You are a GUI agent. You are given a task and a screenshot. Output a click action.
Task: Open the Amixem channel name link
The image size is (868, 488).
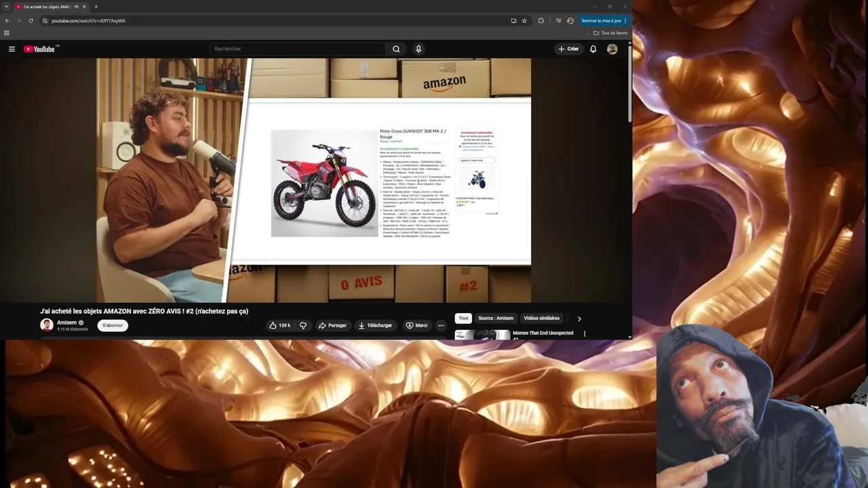[66, 323]
